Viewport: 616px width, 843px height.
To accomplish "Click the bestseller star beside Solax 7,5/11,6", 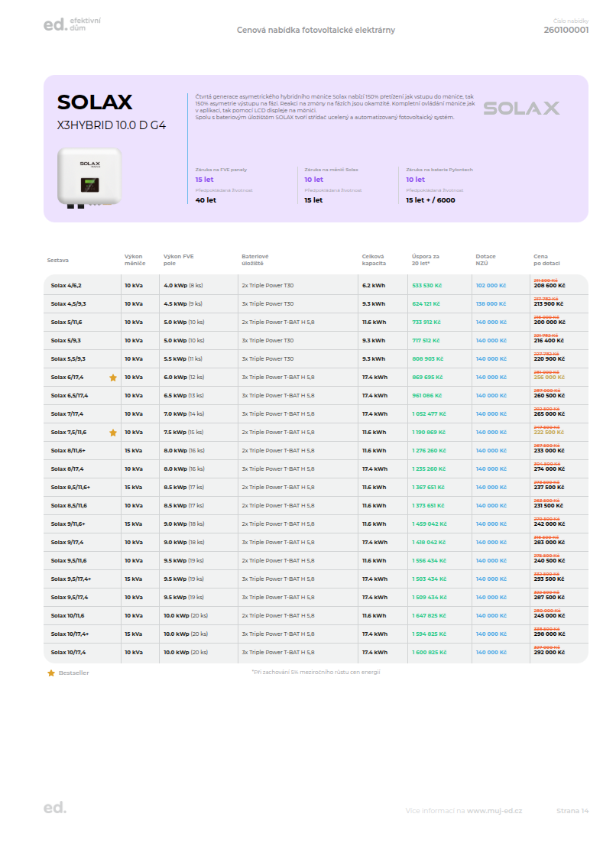I will coord(113,433).
